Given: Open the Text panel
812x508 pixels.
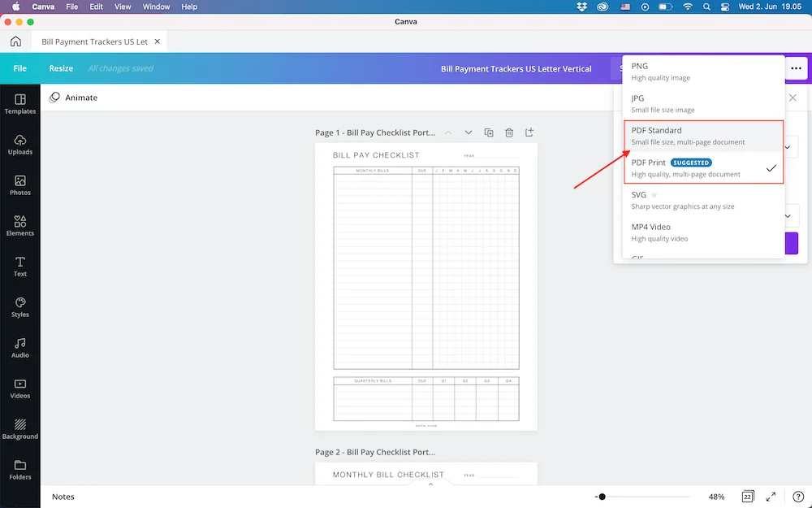Looking at the screenshot, I should pos(20,266).
